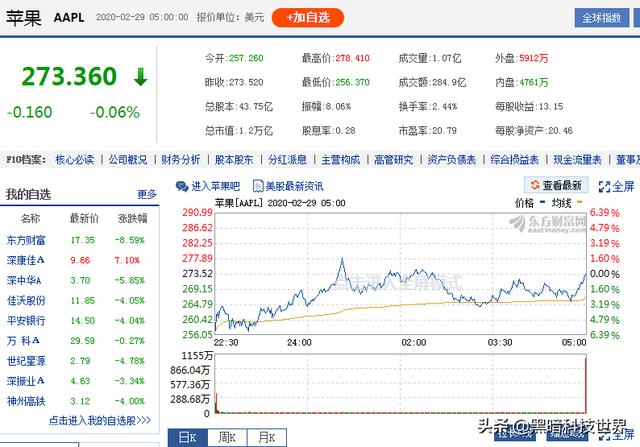640x447 pixels.
Task: Switch to the 周K tab
Action: [x=227, y=438]
